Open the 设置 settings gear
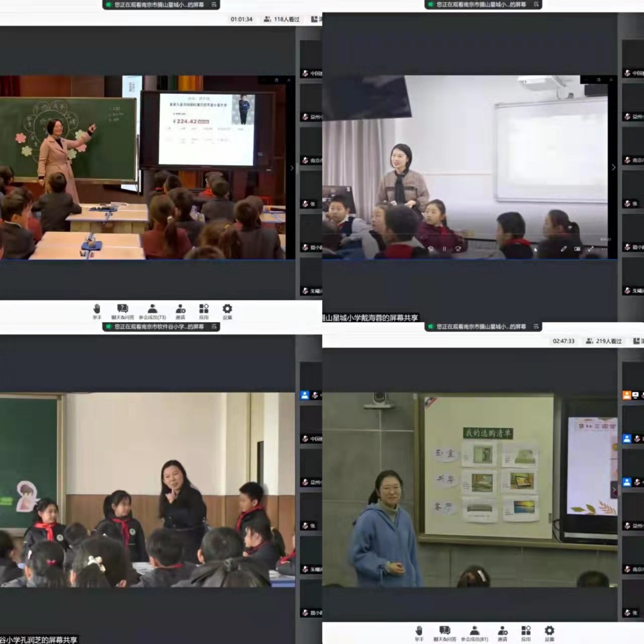Screen dimensions: 644x644 (x=227, y=309)
